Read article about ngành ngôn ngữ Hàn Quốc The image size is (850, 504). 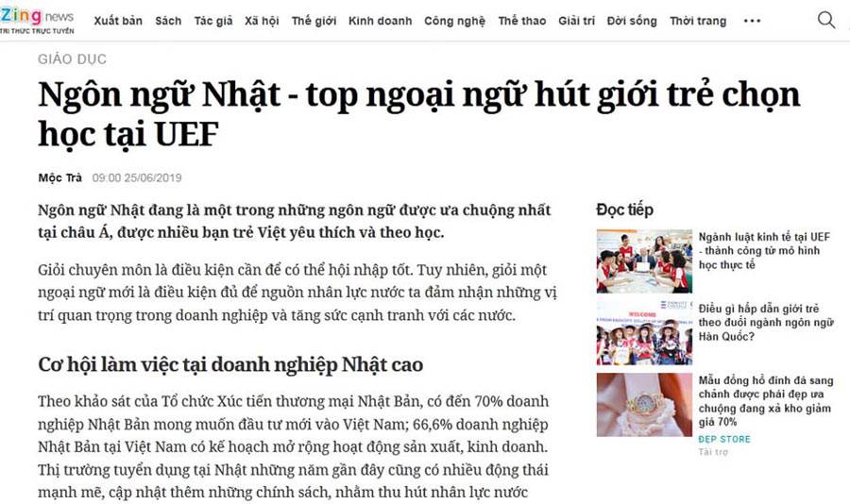(x=766, y=323)
